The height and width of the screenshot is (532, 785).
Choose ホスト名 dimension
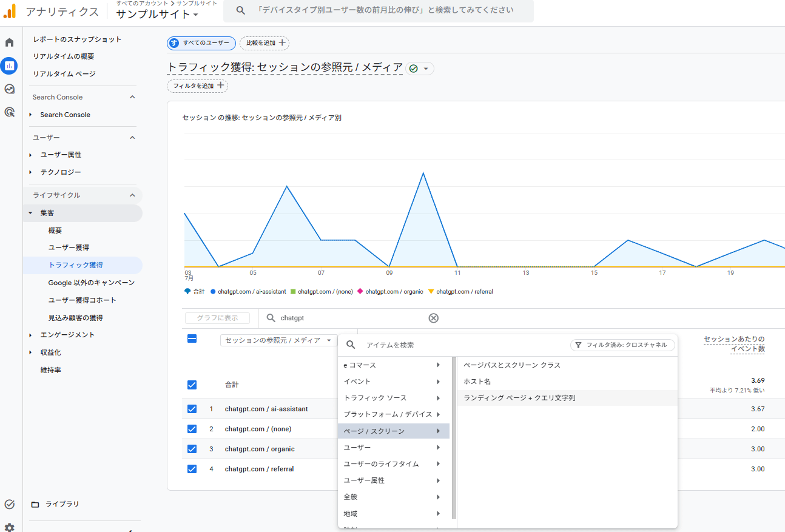click(x=567, y=382)
